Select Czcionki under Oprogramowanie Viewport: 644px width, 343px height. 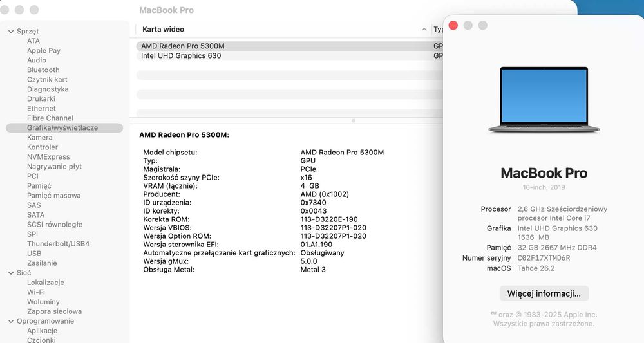click(x=41, y=340)
